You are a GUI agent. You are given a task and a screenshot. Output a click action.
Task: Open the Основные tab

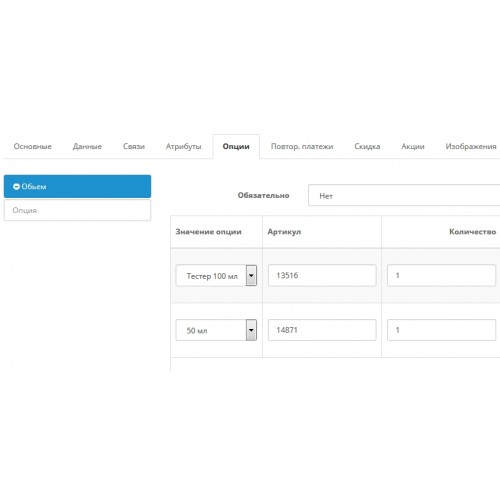(33, 146)
